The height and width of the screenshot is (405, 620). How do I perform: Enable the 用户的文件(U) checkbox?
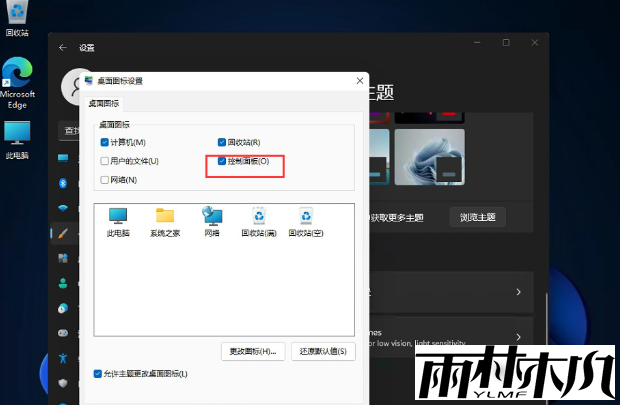[104, 161]
